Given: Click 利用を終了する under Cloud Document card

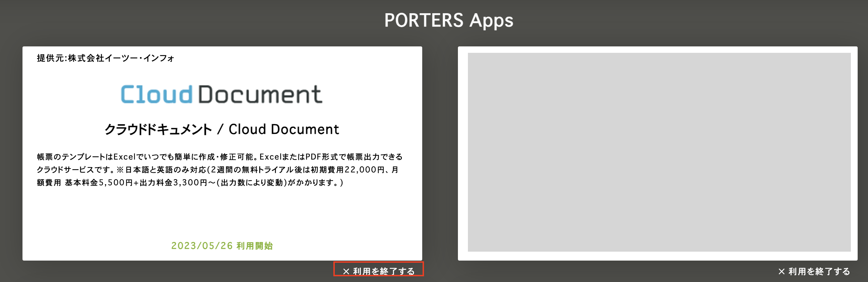Looking at the screenshot, I should pos(379,271).
